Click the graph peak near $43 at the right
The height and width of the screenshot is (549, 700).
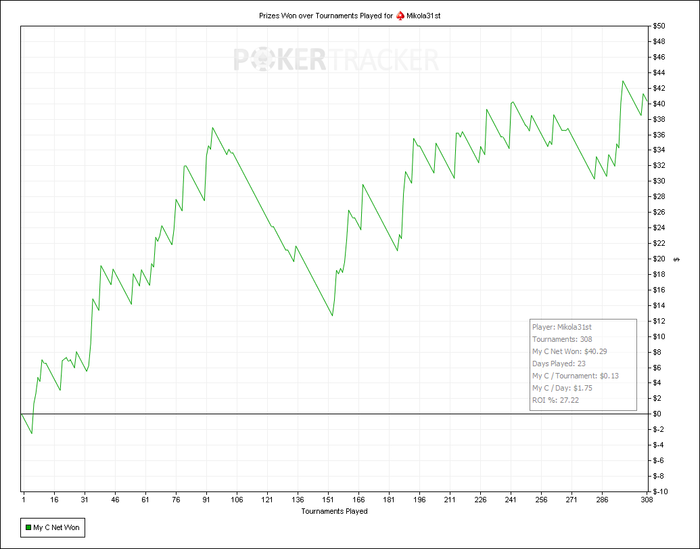pos(623,81)
